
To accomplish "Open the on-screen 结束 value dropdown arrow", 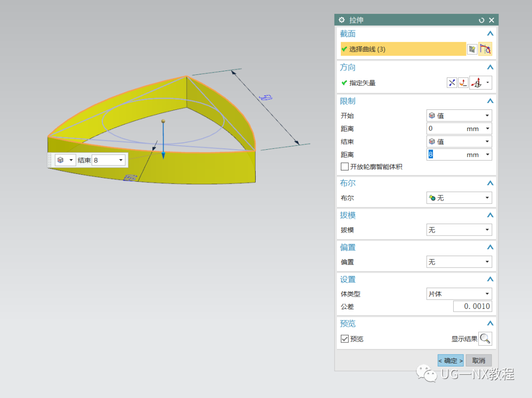I will [121, 160].
